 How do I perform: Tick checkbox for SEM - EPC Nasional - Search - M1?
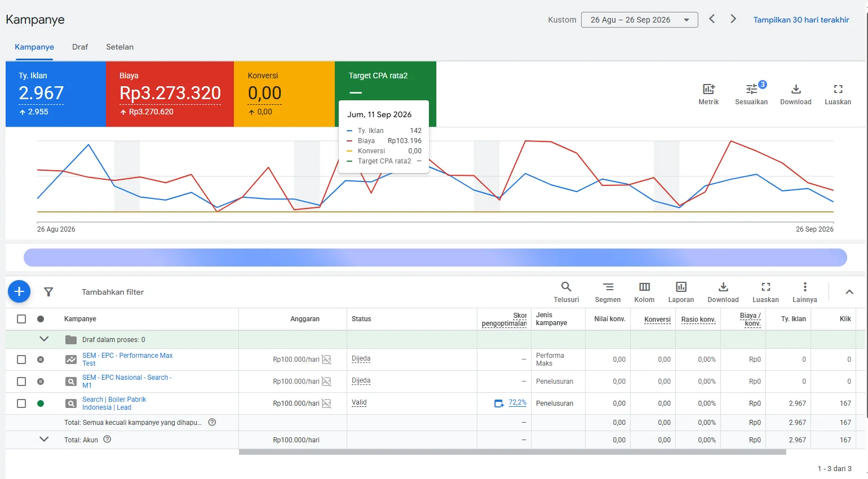coord(21,382)
